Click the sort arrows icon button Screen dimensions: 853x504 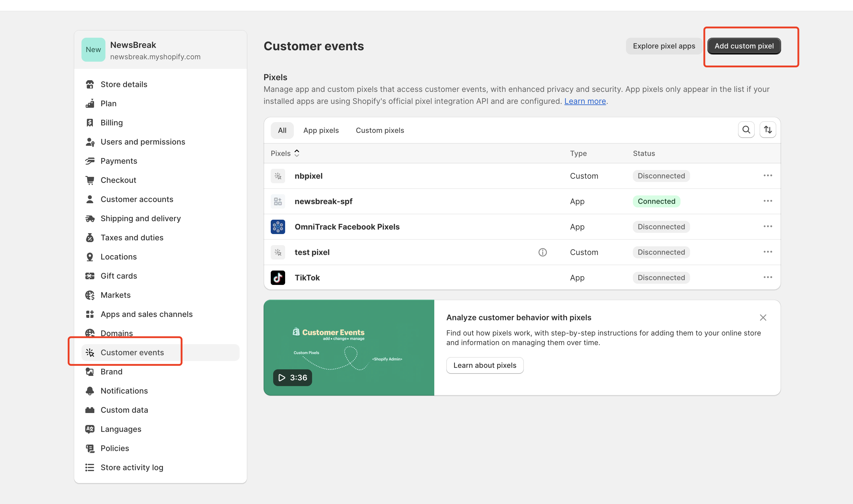pyautogui.click(x=768, y=130)
